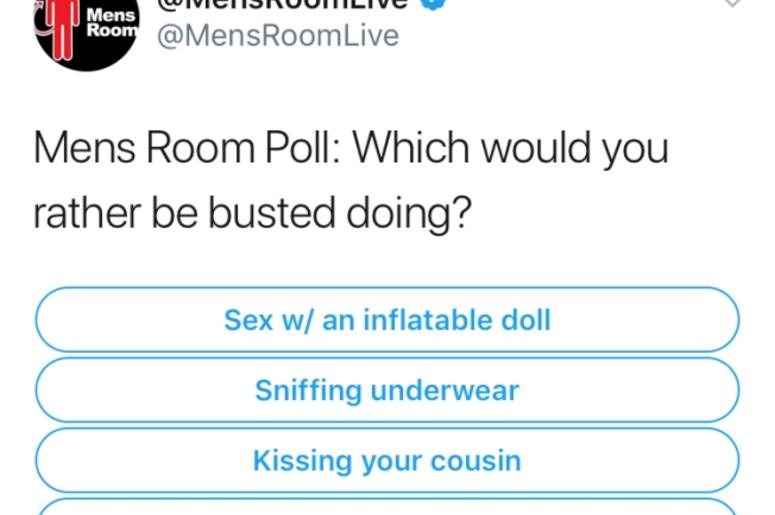Click the 'Which would you' question text
This screenshot has height=515, width=775.
click(510, 148)
